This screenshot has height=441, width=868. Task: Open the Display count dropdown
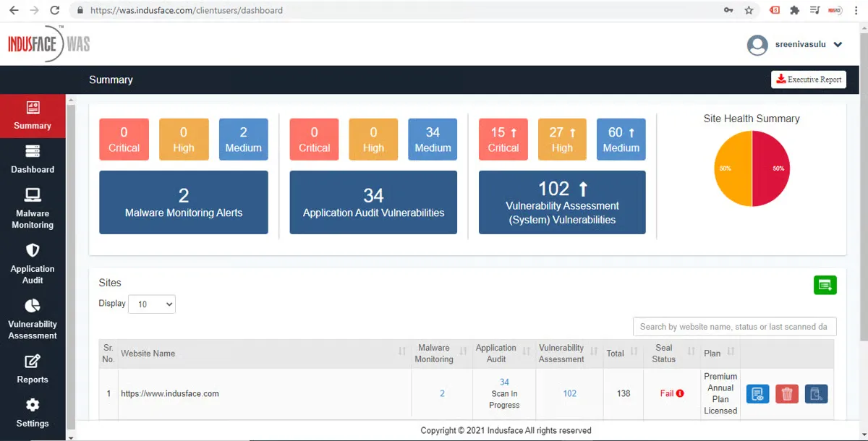coord(151,304)
